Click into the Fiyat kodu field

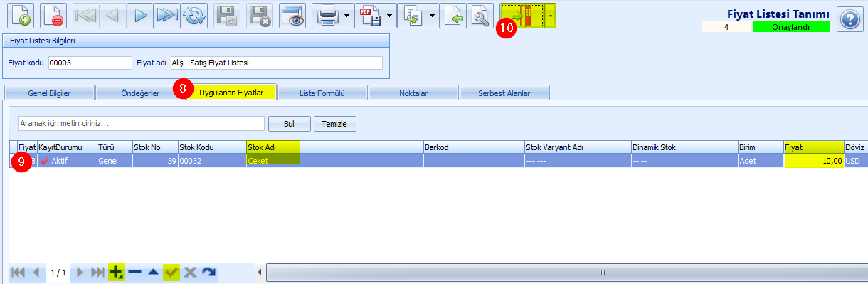(90, 63)
